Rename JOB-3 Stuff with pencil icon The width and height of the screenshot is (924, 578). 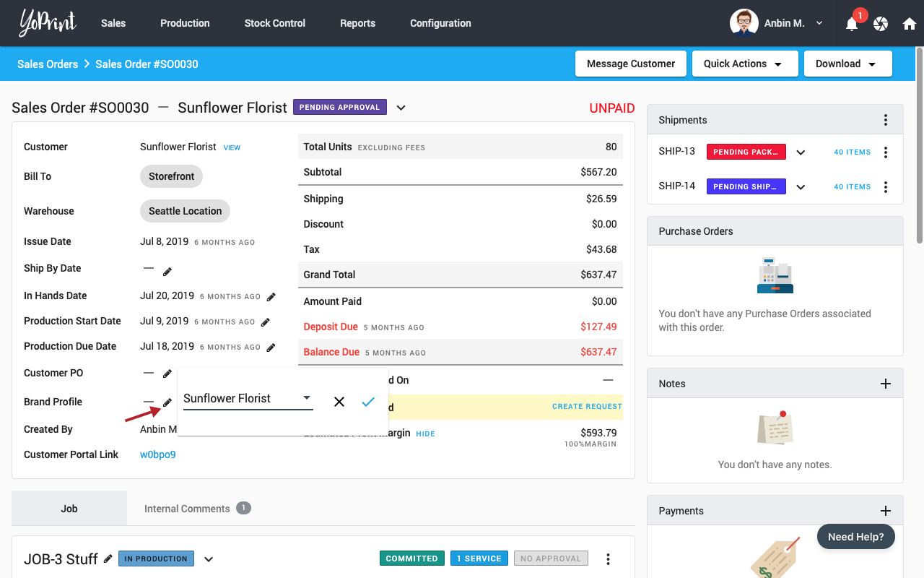click(108, 558)
